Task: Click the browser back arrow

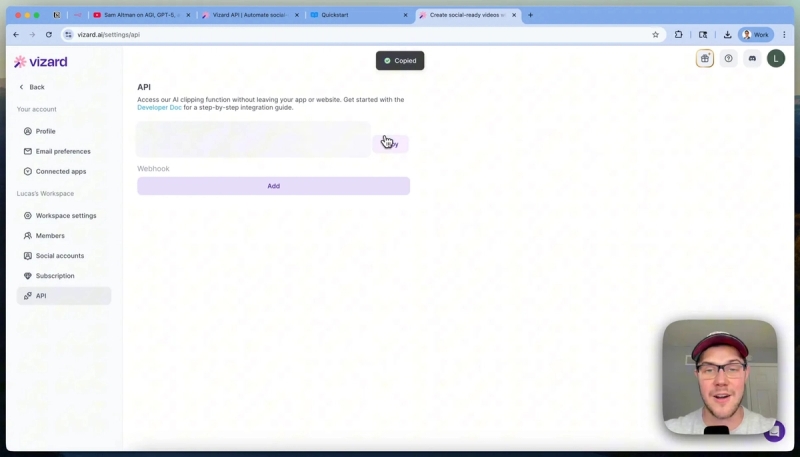Action: 16,35
